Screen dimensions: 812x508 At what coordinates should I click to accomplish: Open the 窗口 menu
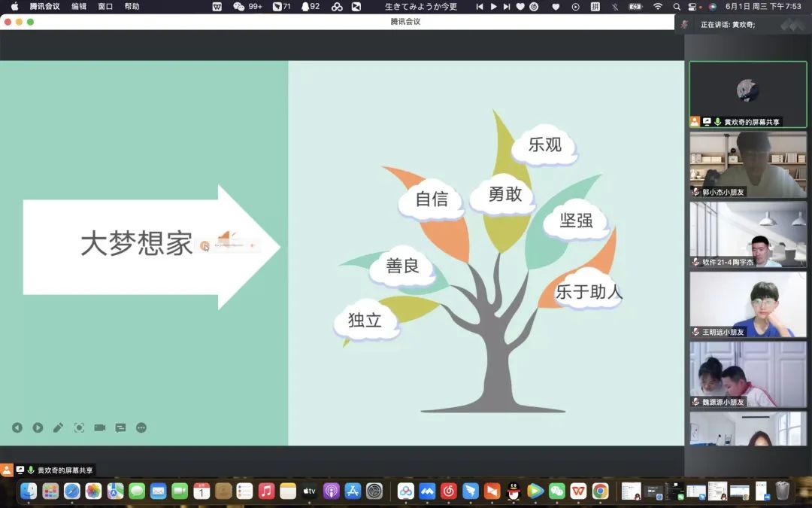(x=105, y=6)
